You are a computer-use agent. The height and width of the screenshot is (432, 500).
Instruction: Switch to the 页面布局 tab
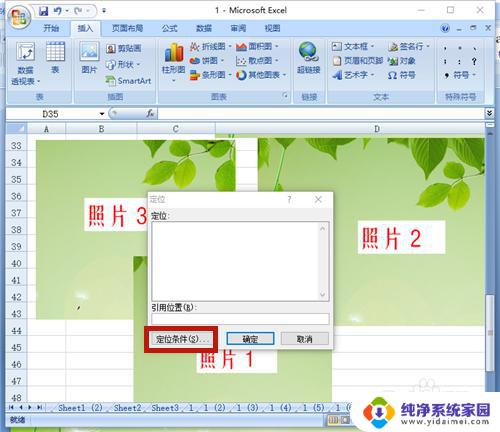tap(127, 28)
